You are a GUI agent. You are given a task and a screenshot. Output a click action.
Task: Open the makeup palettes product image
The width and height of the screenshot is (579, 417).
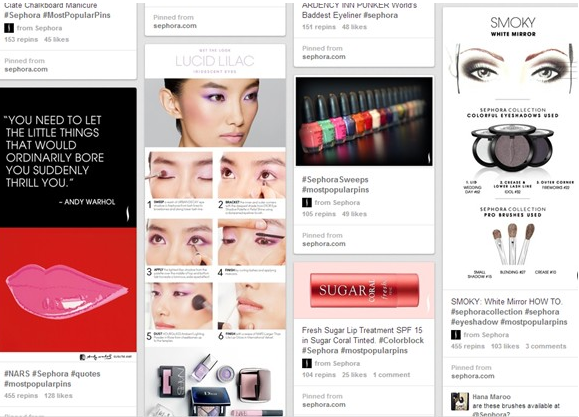click(215, 382)
